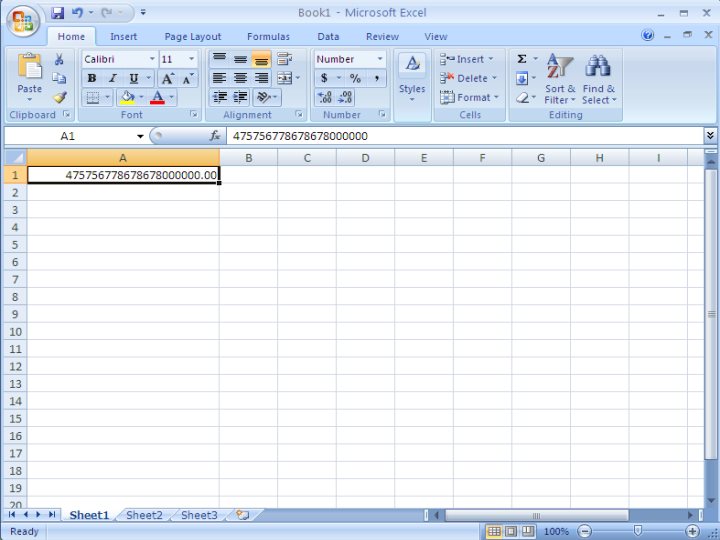The width and height of the screenshot is (720, 540).
Task: Toggle Underline formatting
Action: (x=134, y=79)
